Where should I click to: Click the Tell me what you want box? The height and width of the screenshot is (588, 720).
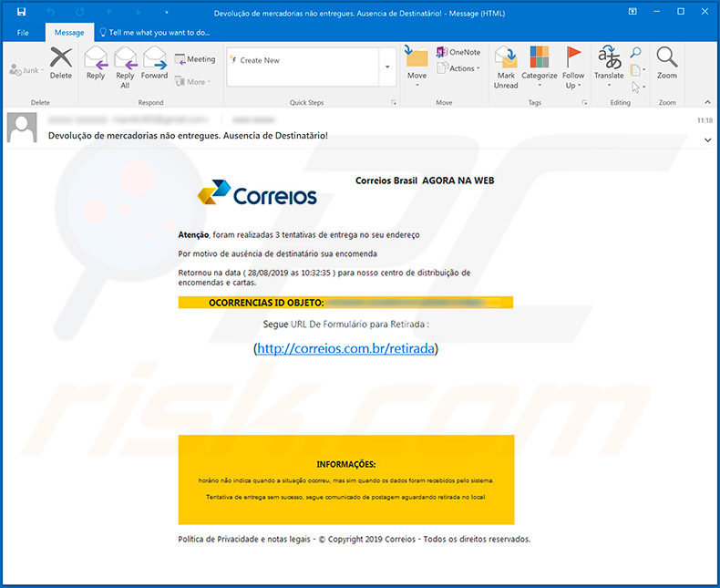(x=155, y=33)
